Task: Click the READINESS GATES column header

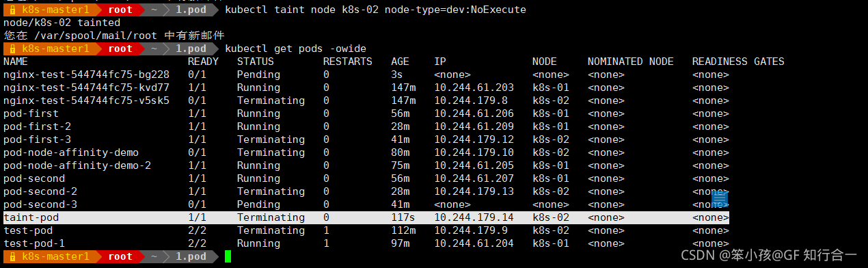Action: coord(738,62)
